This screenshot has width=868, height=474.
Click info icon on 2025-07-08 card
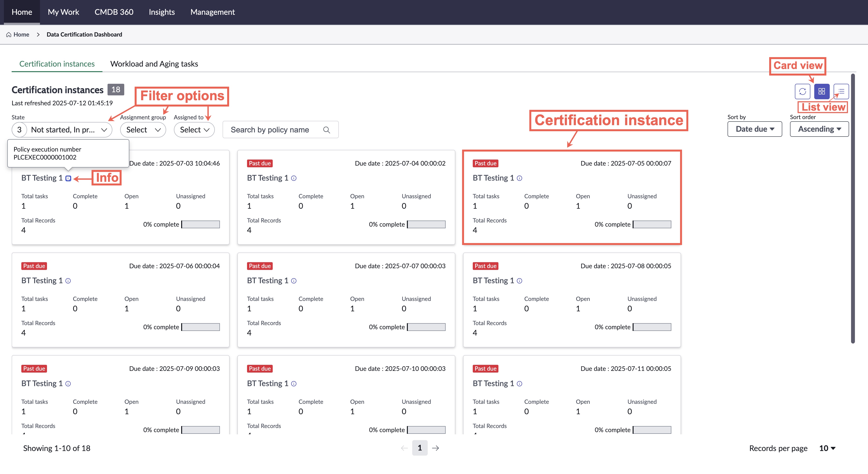(x=519, y=281)
